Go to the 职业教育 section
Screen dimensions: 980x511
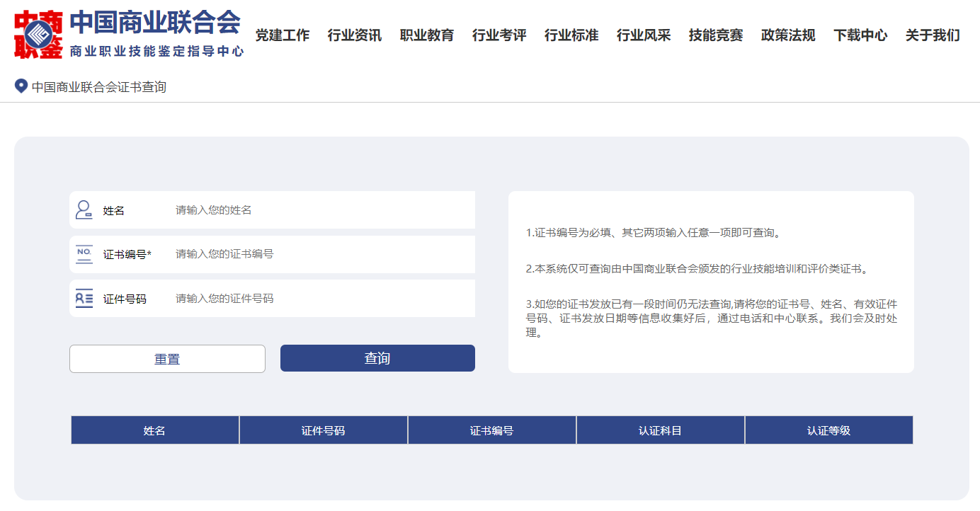click(427, 35)
